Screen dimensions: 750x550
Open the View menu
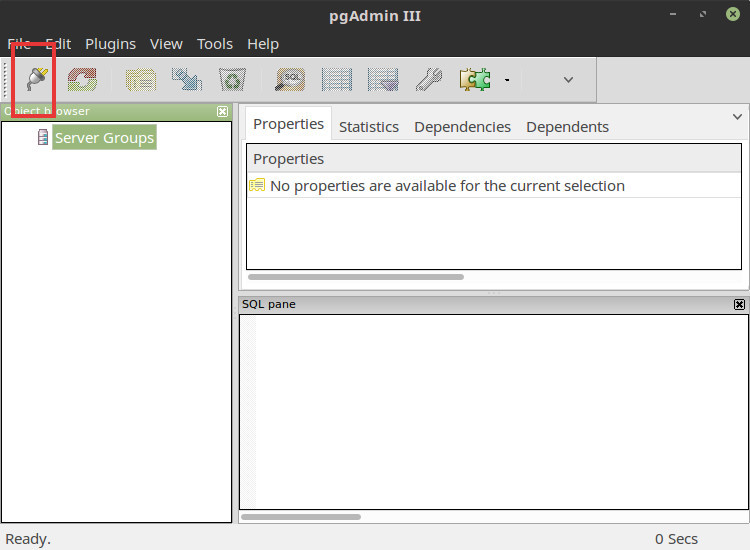166,44
